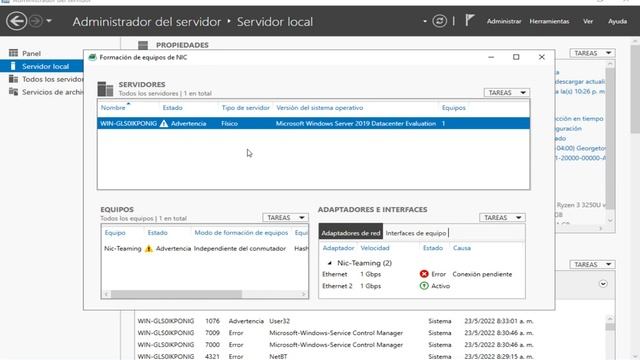
Task: Switch to Adaptadores de red tab
Action: pos(351,233)
